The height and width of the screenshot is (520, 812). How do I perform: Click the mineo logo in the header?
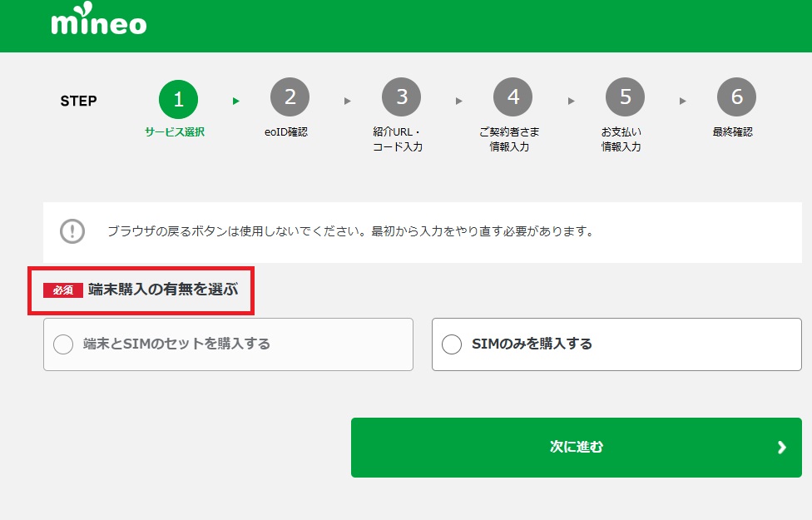coord(98,18)
